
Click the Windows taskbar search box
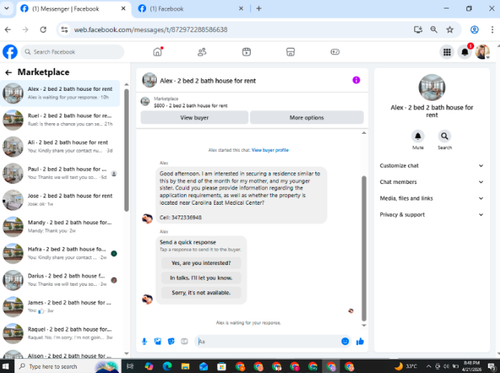[x=68, y=366]
